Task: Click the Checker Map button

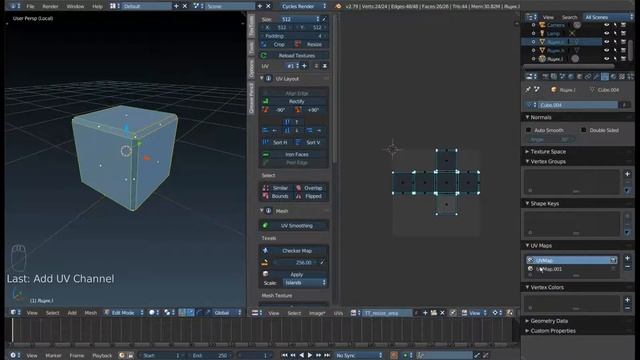Action: coord(294,251)
